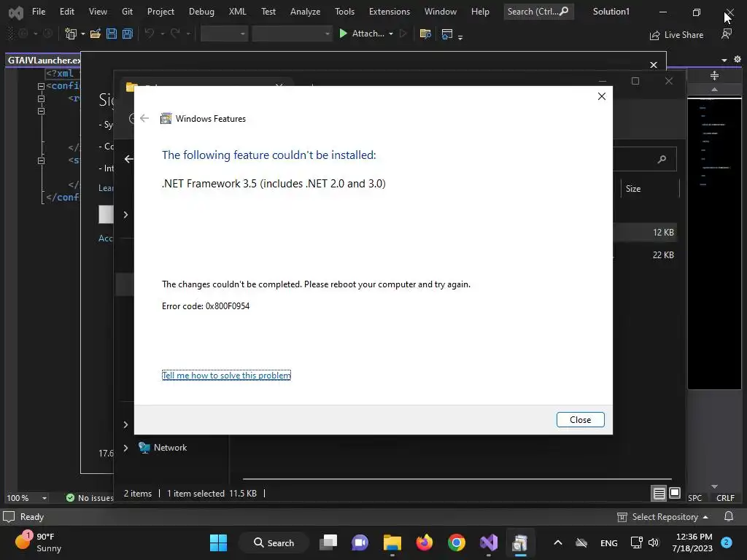Click the Save All icon
The image size is (747, 560).
pyautogui.click(x=127, y=34)
